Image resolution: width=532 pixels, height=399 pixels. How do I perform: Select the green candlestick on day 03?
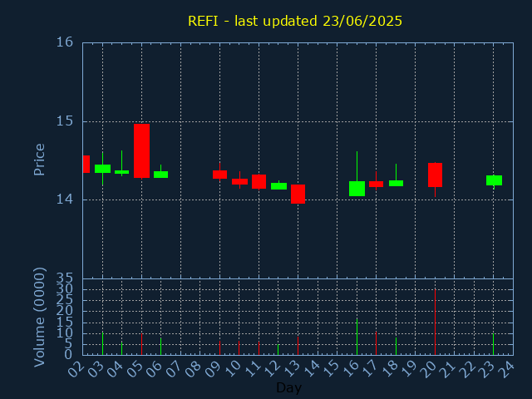point(102,169)
